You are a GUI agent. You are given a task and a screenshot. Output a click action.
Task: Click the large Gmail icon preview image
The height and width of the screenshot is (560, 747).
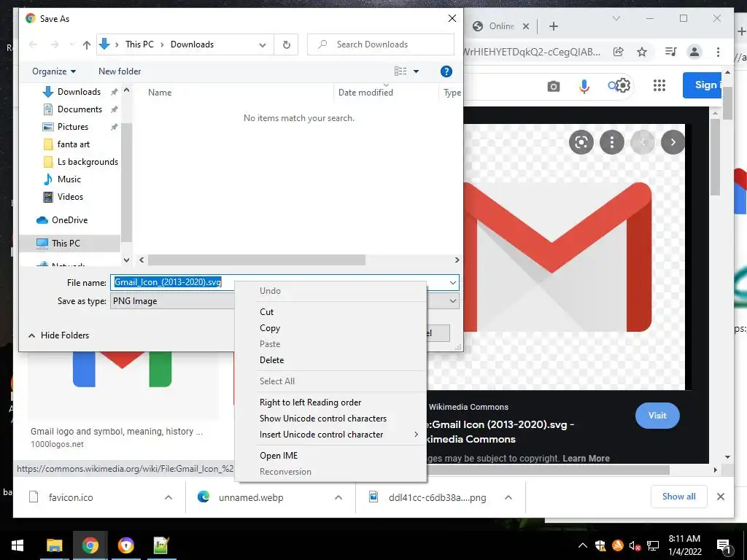(573, 257)
